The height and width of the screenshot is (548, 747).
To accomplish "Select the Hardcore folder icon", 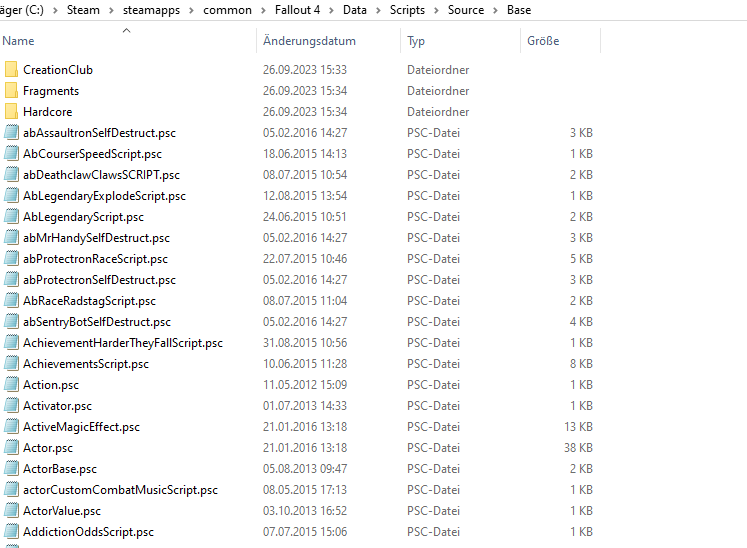I will [x=11, y=112].
